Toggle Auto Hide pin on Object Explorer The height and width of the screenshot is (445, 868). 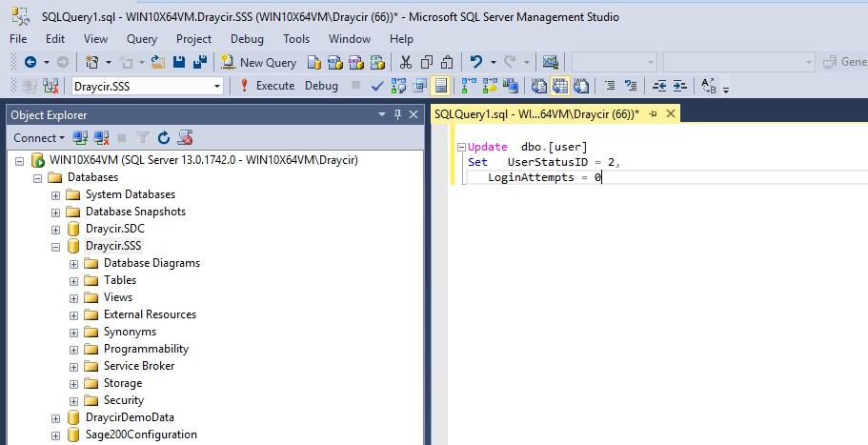[x=397, y=114]
